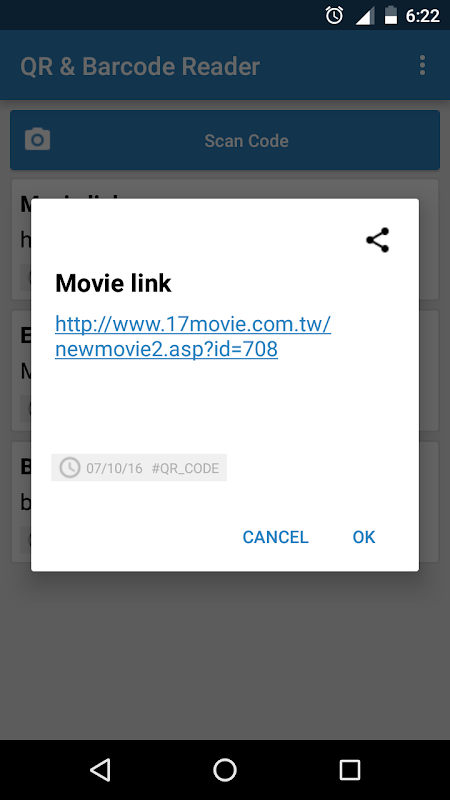Tap the 6:22 clock in status bar

coord(422,16)
